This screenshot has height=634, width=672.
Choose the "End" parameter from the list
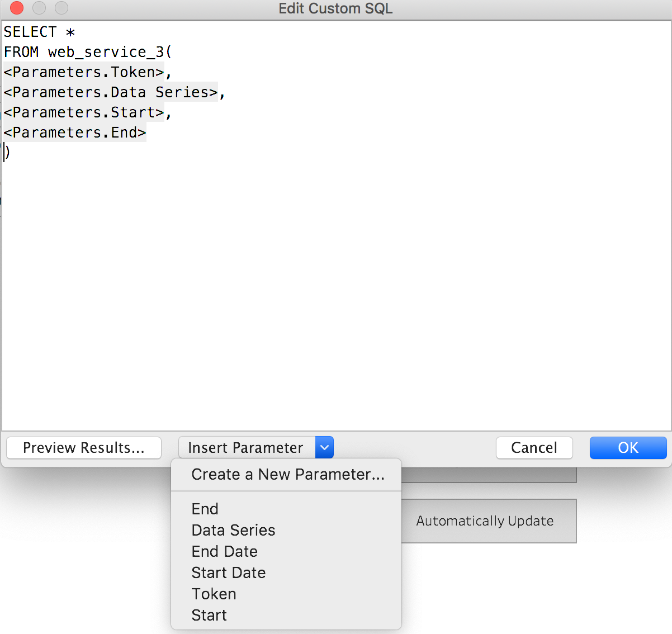coord(205,509)
